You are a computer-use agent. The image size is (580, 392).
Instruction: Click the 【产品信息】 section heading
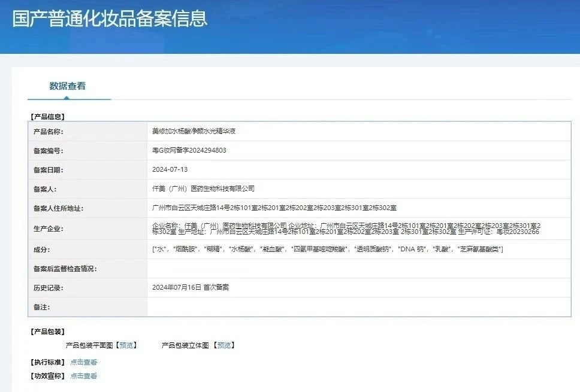[48, 117]
